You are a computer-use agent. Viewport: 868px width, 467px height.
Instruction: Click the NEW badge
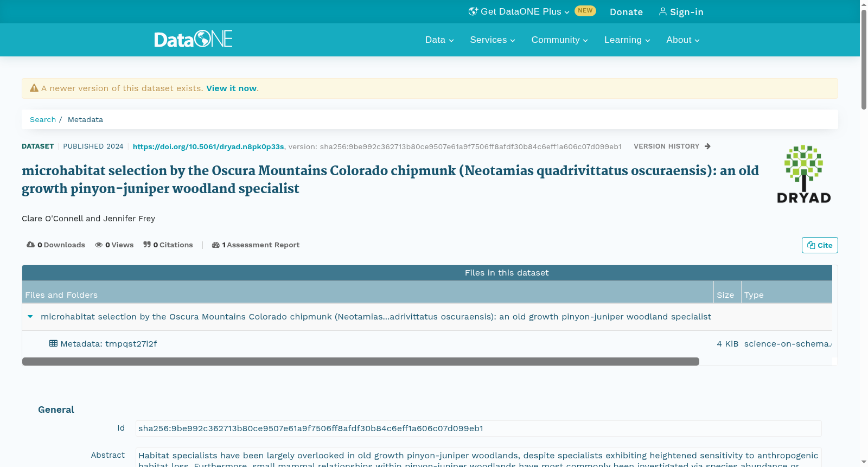[585, 11]
